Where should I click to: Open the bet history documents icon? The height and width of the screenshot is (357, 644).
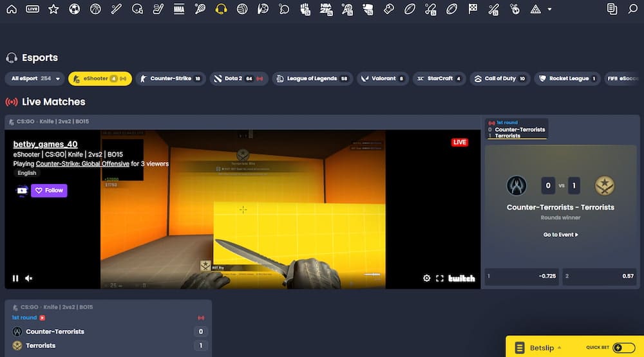(x=612, y=9)
